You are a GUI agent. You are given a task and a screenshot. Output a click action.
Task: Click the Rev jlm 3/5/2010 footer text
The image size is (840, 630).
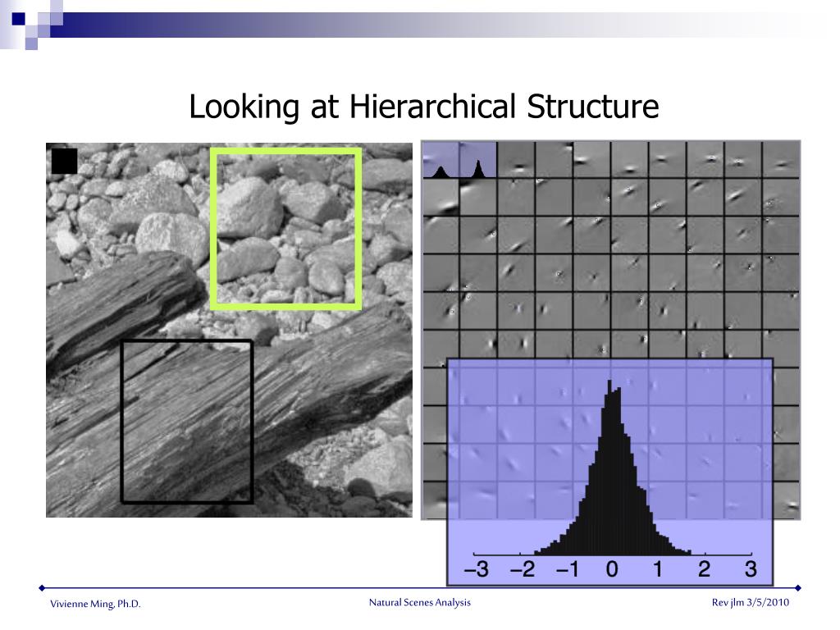pos(750,602)
